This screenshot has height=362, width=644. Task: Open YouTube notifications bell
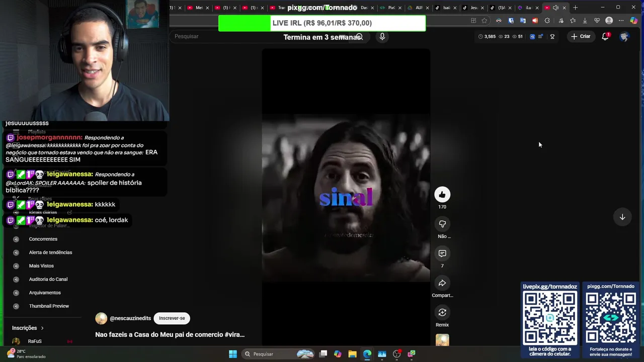point(605,36)
